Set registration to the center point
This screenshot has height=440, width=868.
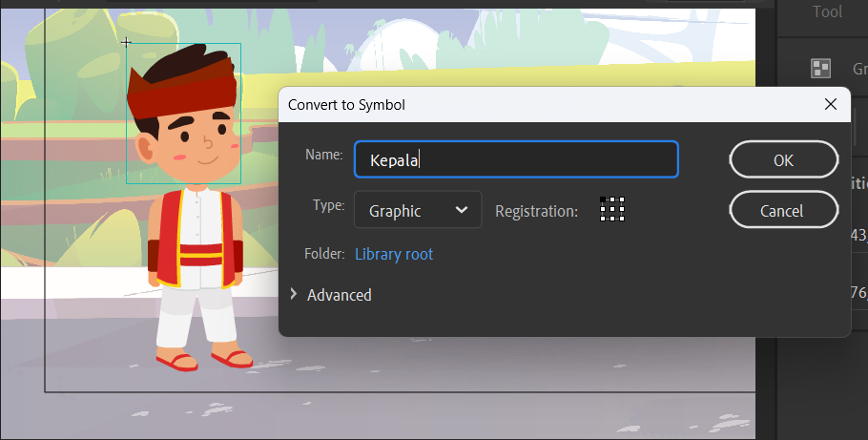612,209
